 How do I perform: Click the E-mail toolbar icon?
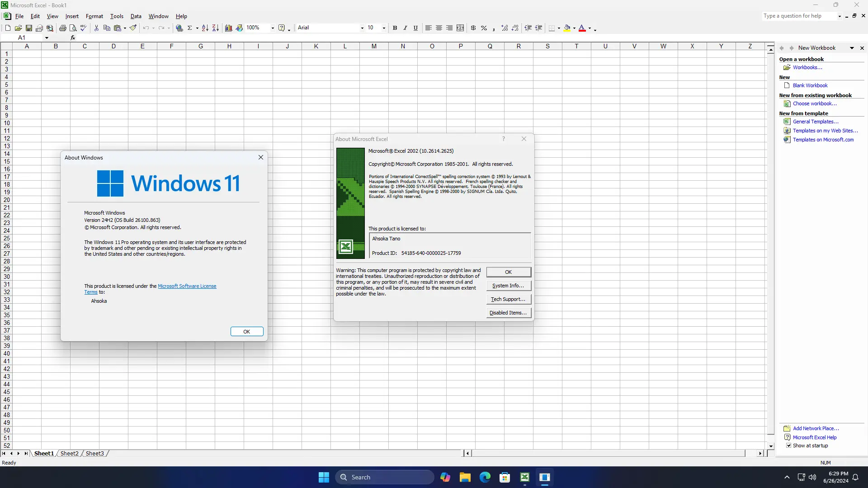pyautogui.click(x=39, y=28)
